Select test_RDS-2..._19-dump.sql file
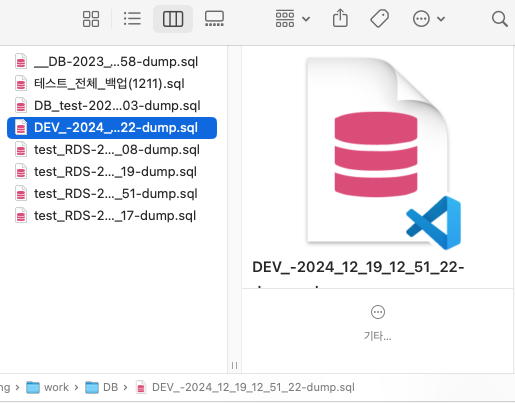Screen dimensions: 515x403 tap(112, 172)
